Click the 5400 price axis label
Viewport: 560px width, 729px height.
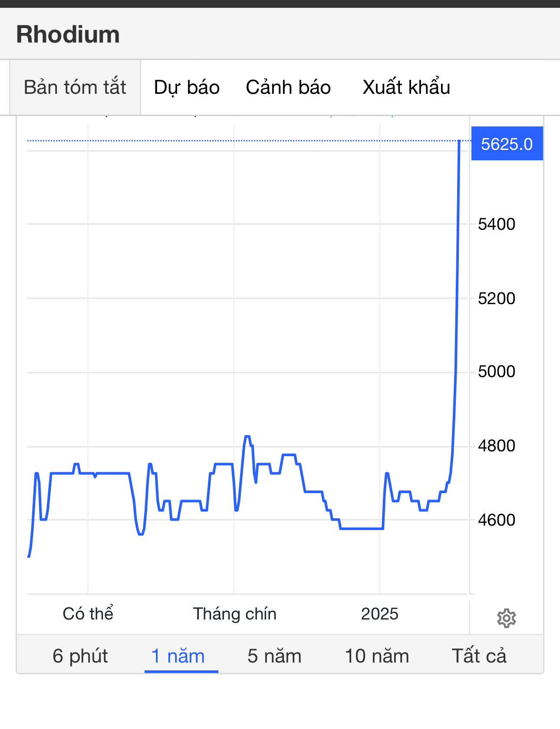coord(496,224)
